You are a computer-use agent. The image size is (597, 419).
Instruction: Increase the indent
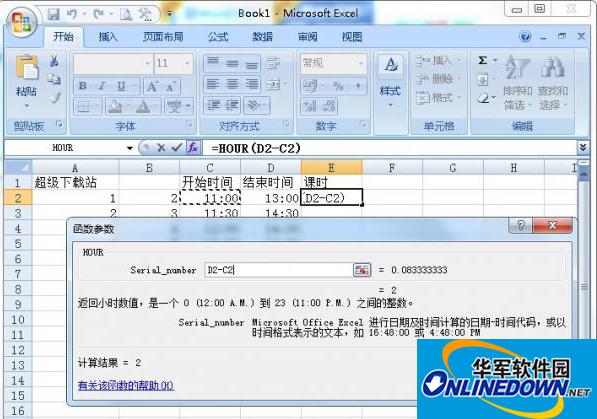tap(232, 105)
